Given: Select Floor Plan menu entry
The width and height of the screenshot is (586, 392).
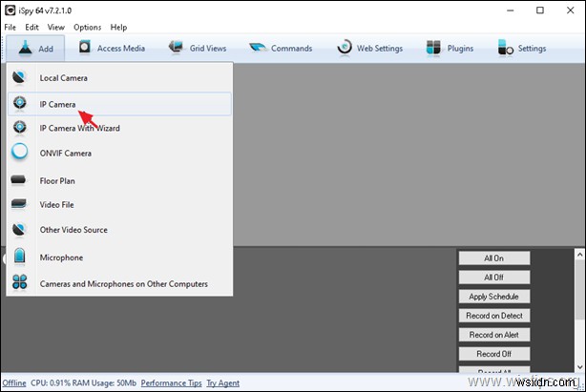Looking at the screenshot, I should (x=119, y=181).
